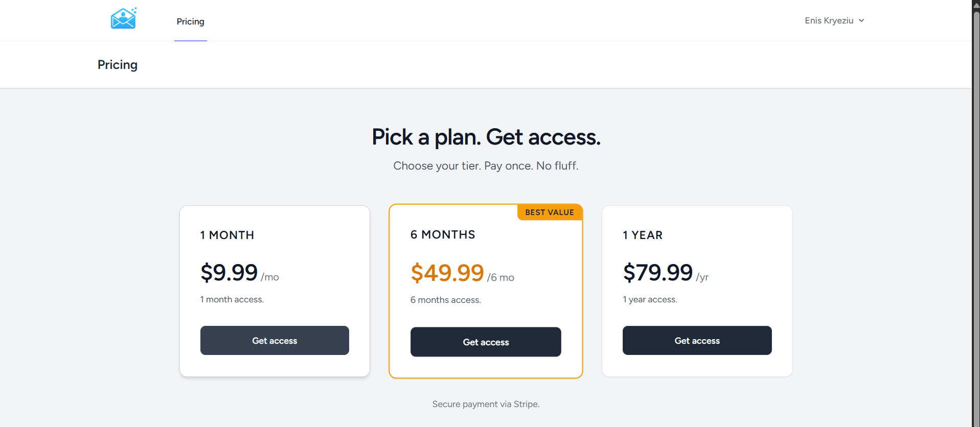Click the right-side scrollbar
This screenshot has width=980, height=427.
[975, 213]
